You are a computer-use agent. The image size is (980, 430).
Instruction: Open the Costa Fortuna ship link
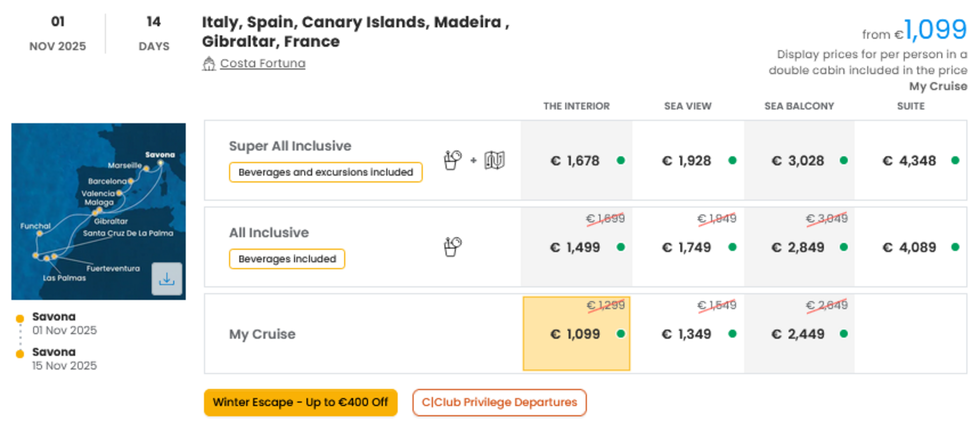(263, 63)
